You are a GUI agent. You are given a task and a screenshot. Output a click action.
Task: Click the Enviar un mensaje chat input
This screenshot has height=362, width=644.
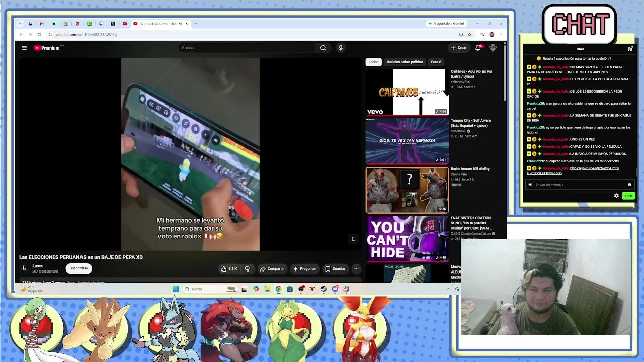click(580, 185)
